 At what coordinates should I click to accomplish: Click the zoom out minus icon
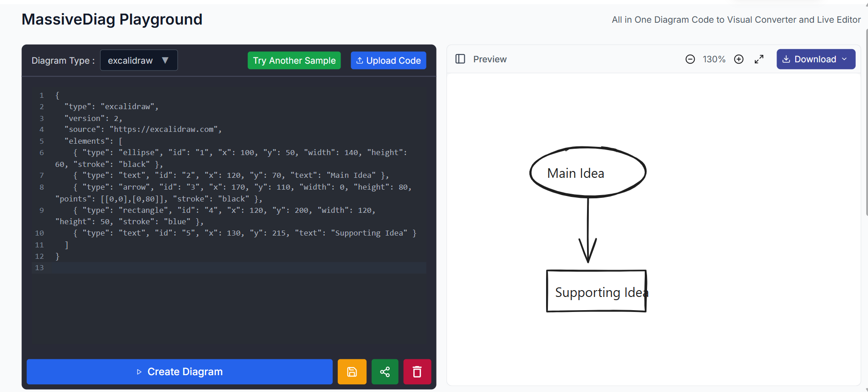690,59
